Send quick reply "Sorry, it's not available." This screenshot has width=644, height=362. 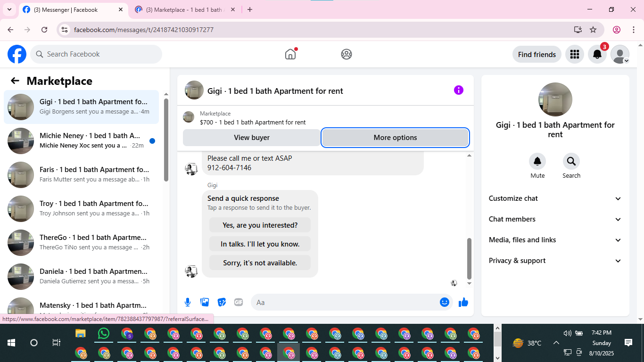point(260,263)
